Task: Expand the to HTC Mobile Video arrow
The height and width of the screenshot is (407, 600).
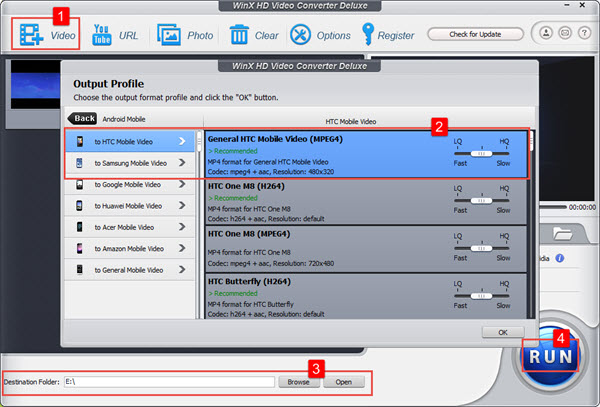Action: pyautogui.click(x=182, y=142)
